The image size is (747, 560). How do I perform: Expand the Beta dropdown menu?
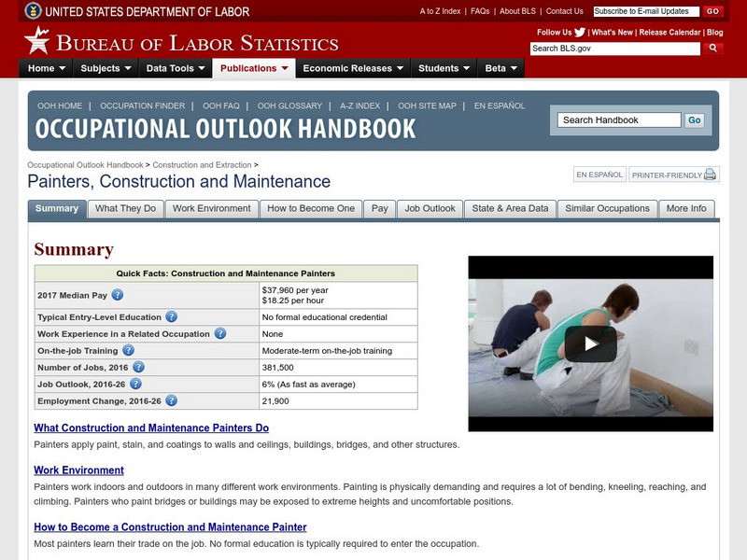coord(501,68)
